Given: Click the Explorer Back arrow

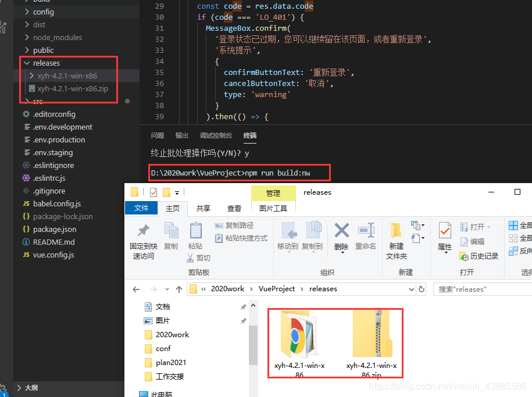Looking at the screenshot, I should [x=136, y=289].
